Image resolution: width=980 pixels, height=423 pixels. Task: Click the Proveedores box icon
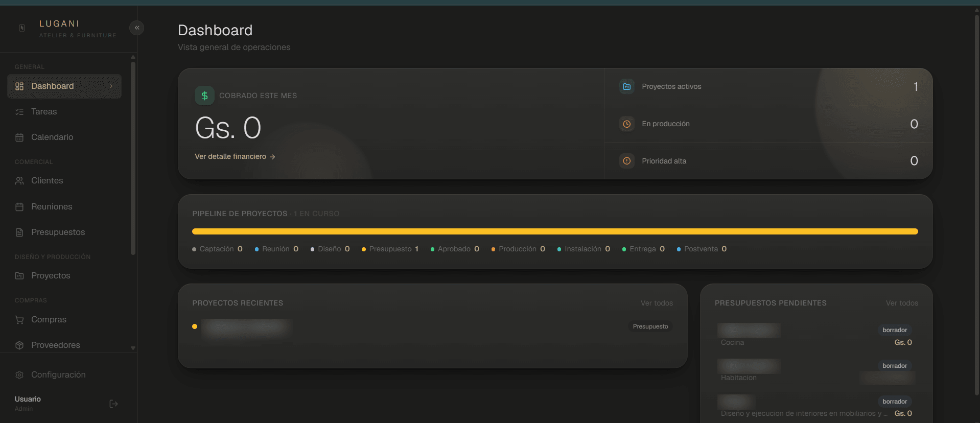pos(19,345)
